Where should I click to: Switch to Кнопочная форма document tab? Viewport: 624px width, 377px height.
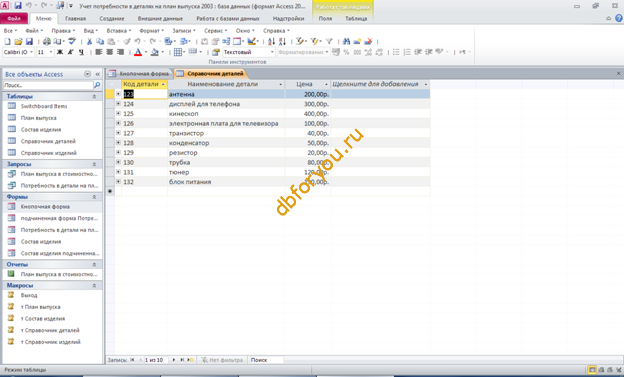coord(140,74)
